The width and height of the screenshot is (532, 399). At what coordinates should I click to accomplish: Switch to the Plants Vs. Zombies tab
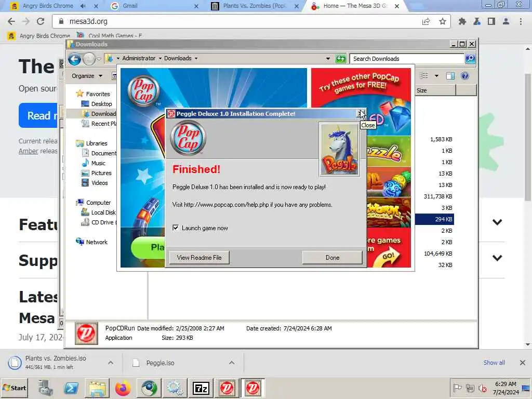(255, 6)
